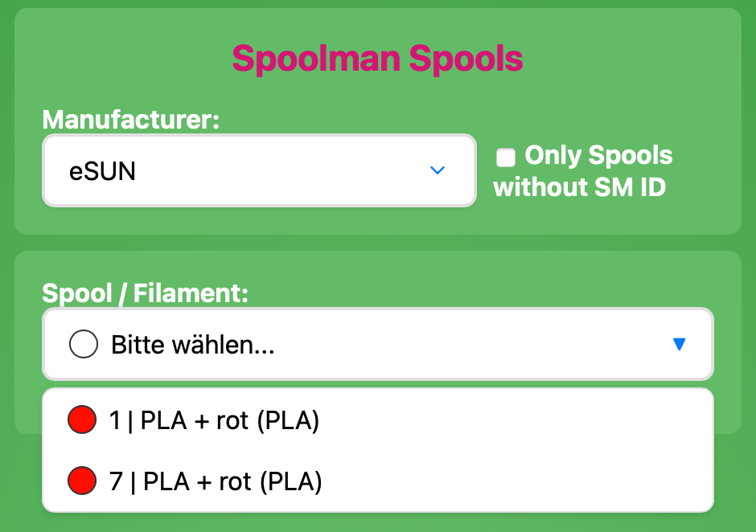
Task: Click the 'Manufacturer:' label
Action: 131,120
